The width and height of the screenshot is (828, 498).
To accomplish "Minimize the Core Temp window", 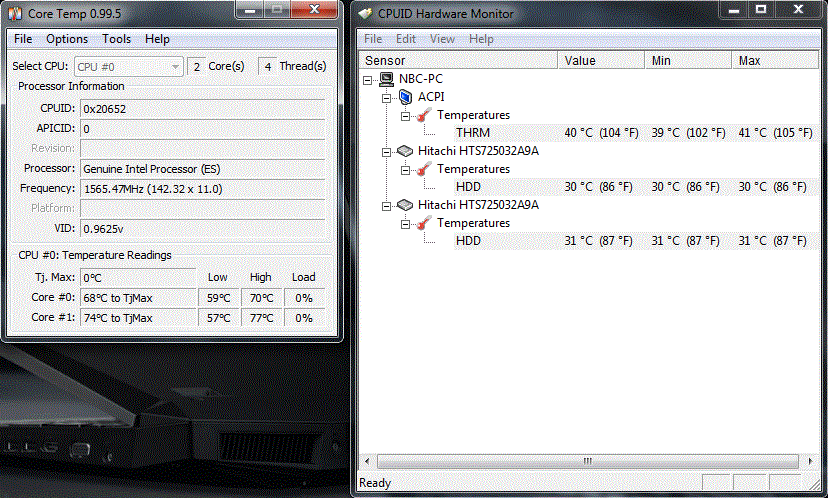I will 250,10.
